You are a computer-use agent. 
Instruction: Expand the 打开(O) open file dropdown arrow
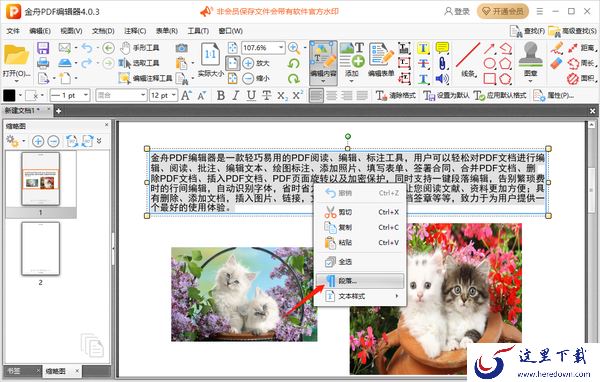pyautogui.click(x=16, y=81)
